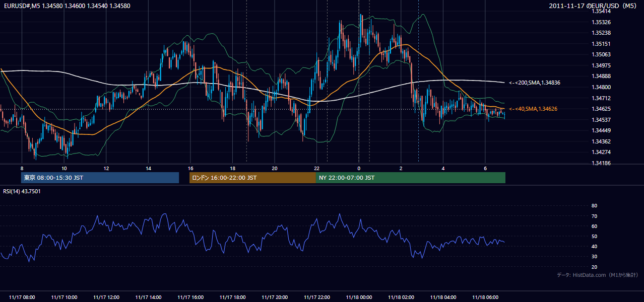This screenshot has width=644, height=302.
Task: Click price level 1.34712 on the axis
Action: pyautogui.click(x=601, y=98)
